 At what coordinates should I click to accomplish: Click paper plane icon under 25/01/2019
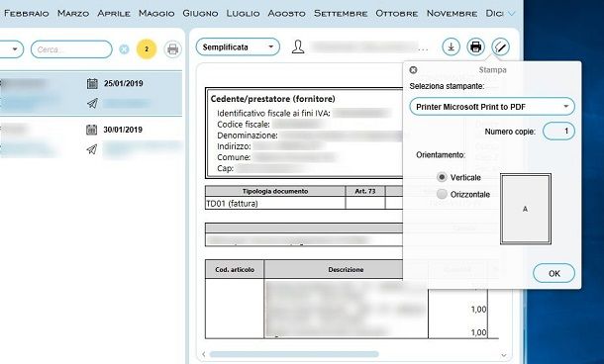coord(92,103)
